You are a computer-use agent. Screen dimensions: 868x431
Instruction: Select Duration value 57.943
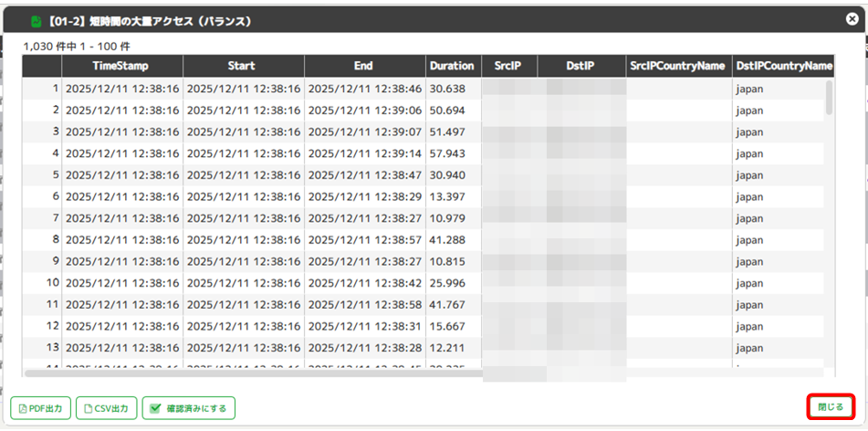[x=447, y=153]
